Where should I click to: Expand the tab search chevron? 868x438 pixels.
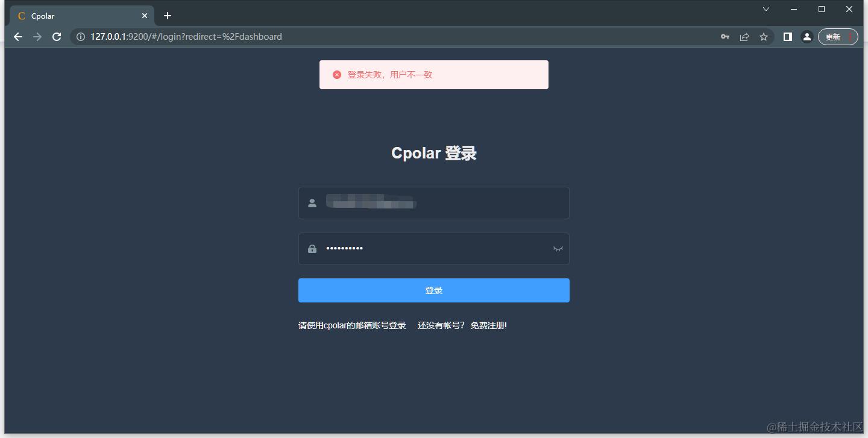tap(766, 9)
